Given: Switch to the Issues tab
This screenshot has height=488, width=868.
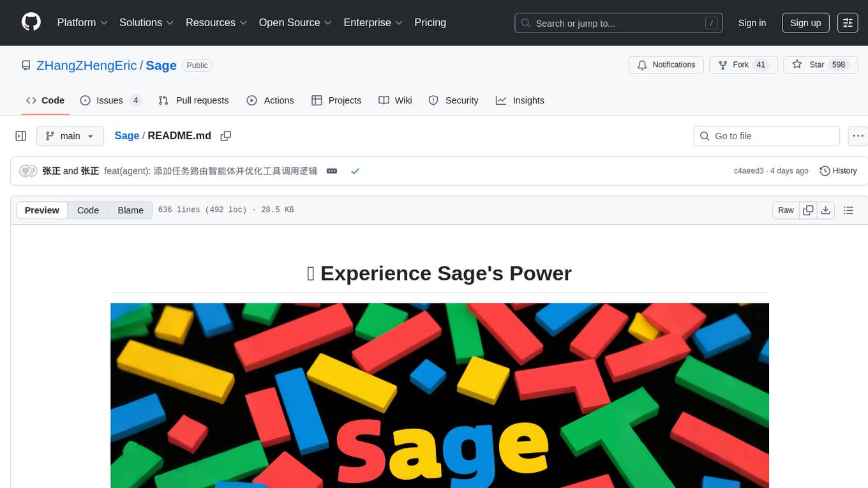Looking at the screenshot, I should [111, 100].
